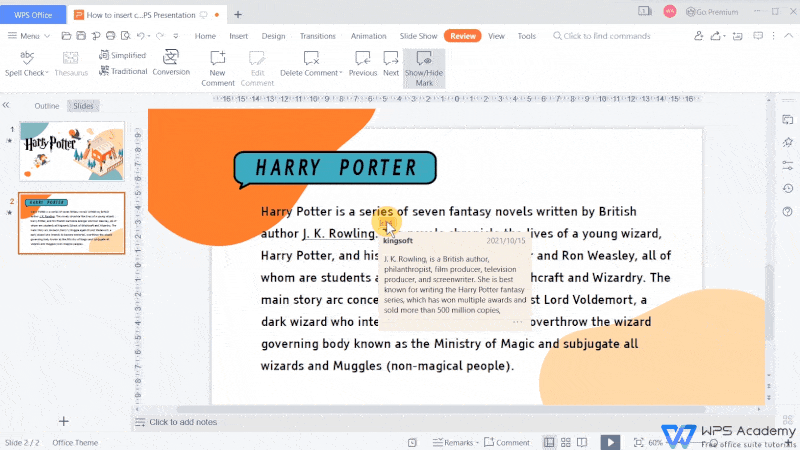The height and width of the screenshot is (450, 800).
Task: Click the user avatar icon
Action: pos(669,11)
